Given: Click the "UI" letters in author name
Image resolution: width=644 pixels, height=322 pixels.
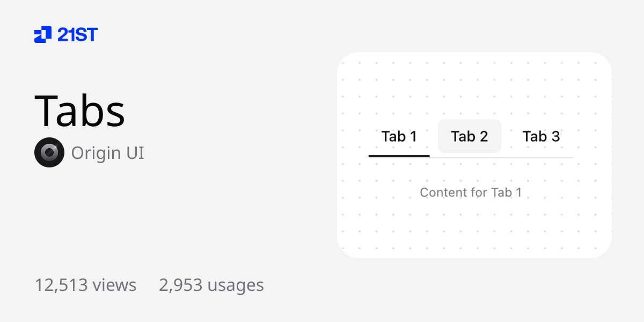Looking at the screenshot, I should [x=135, y=153].
